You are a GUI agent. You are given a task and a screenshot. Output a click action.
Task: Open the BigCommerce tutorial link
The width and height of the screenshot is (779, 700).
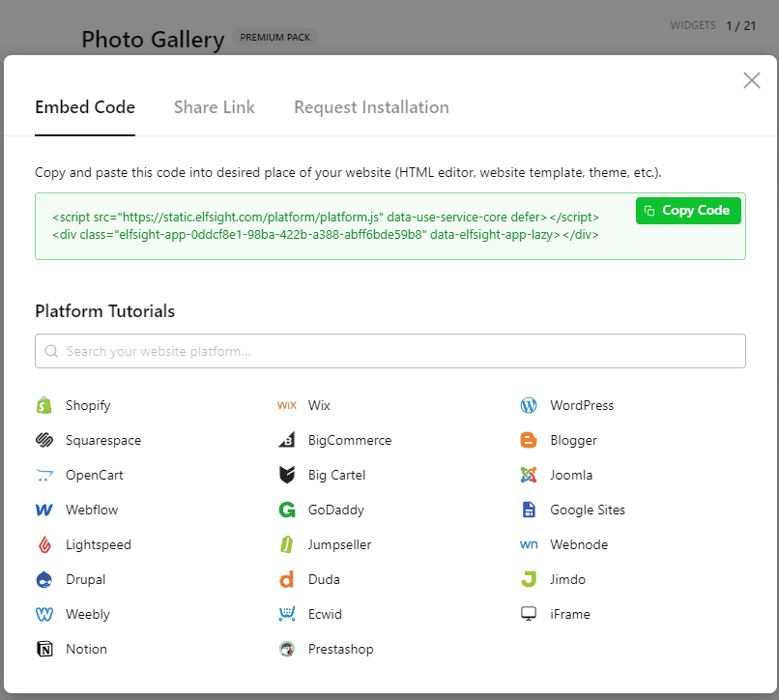pos(349,440)
